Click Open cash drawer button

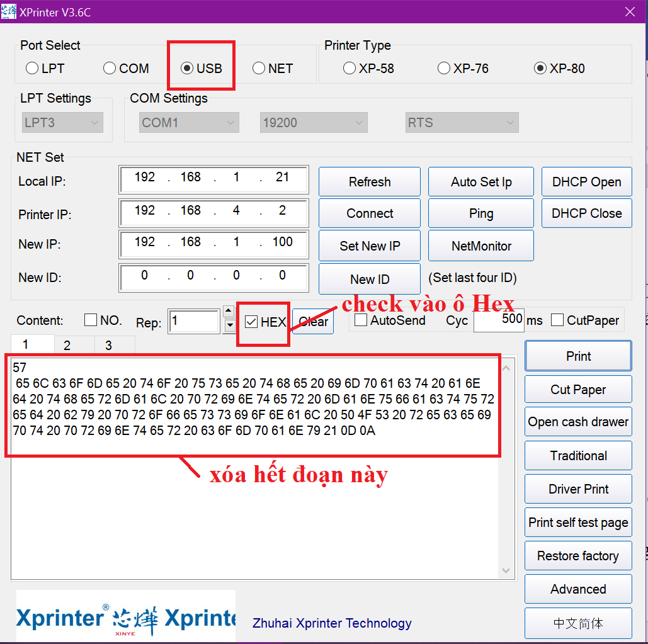578,422
